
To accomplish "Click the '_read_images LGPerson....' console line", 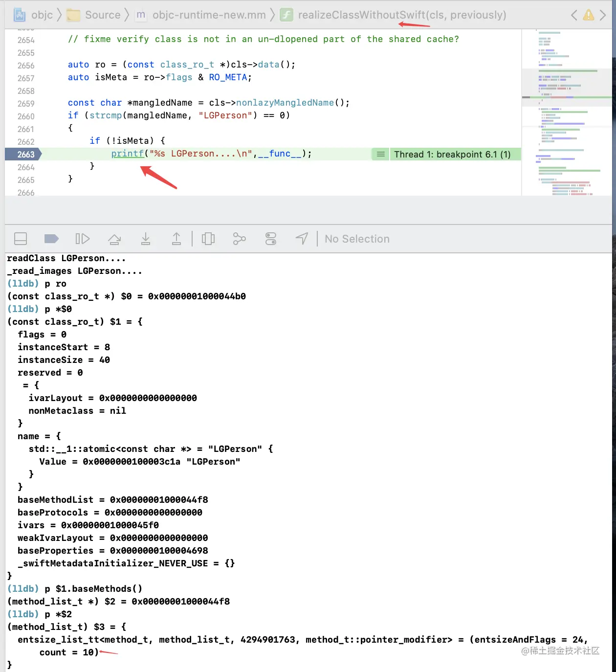I will (x=75, y=271).
